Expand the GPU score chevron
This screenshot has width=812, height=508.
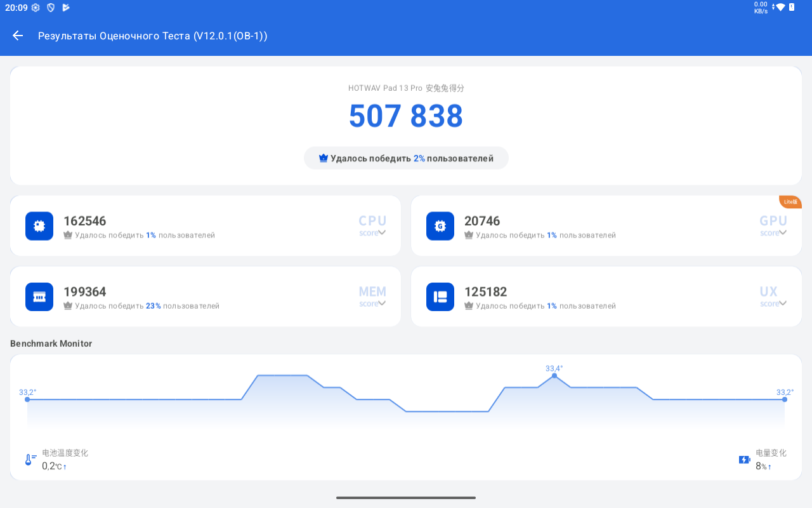783,232
